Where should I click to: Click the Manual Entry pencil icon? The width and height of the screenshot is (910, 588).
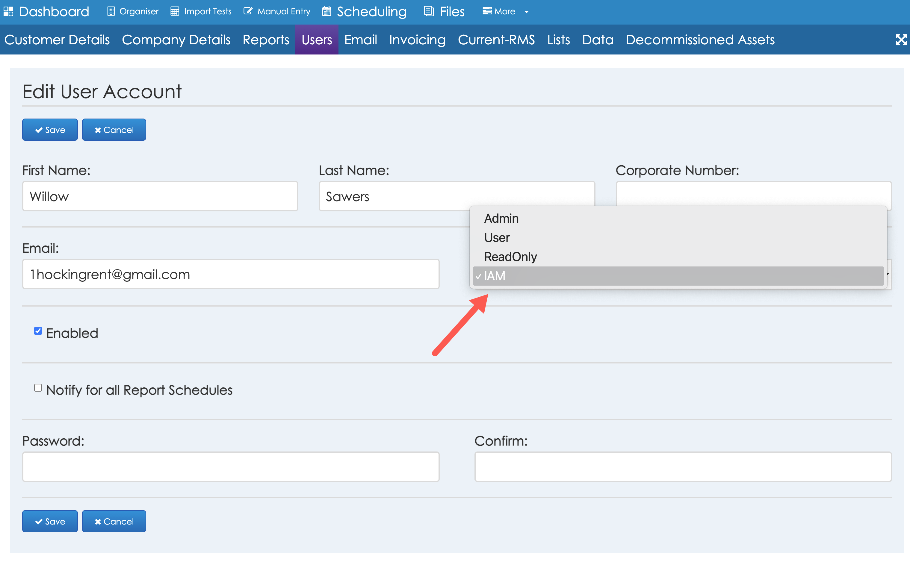point(247,11)
